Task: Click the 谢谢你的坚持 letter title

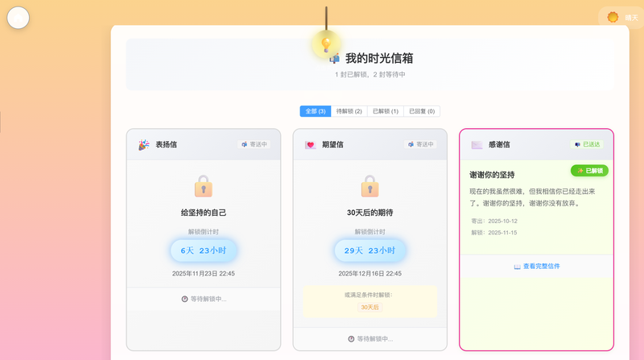Action: [492, 175]
